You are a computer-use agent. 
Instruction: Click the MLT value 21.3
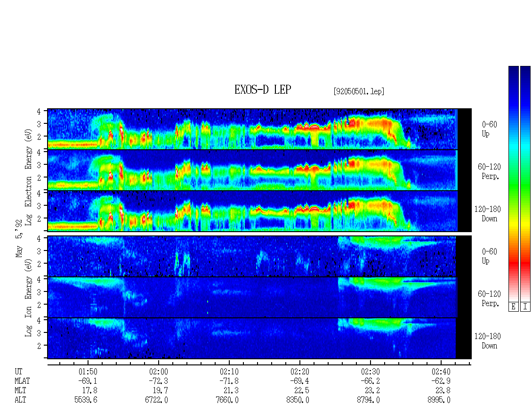pyautogui.click(x=231, y=391)
